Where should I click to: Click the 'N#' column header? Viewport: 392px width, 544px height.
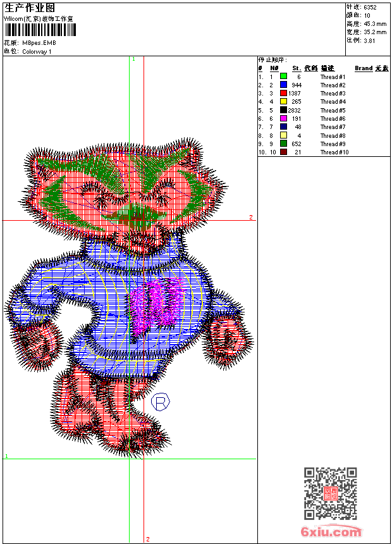(x=274, y=68)
